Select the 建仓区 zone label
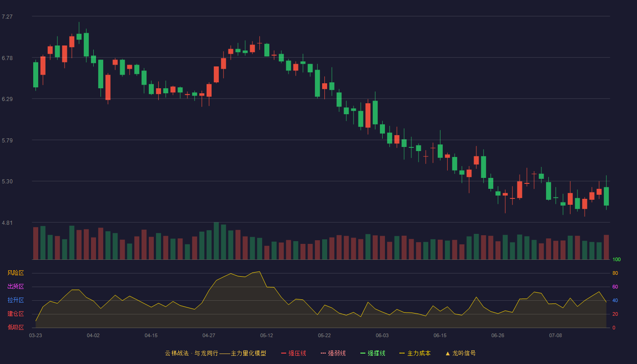 click(x=15, y=314)
